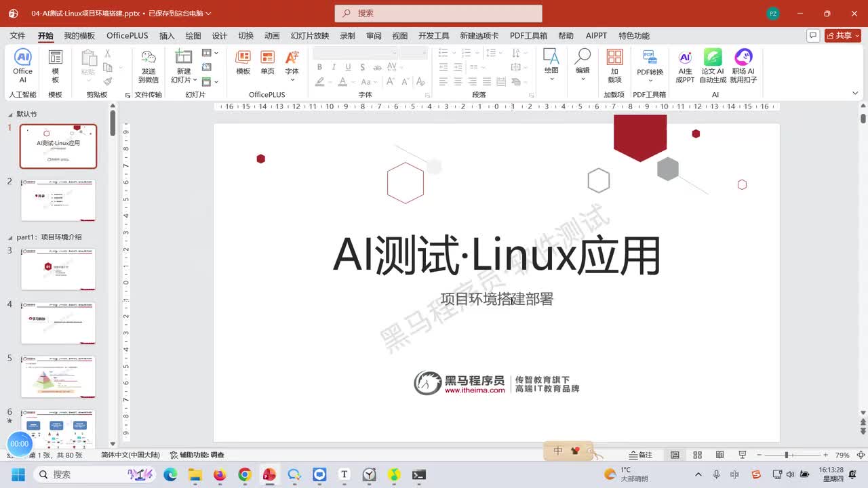Open Firefox from taskbar
The height and width of the screenshot is (488, 868).
tap(220, 474)
